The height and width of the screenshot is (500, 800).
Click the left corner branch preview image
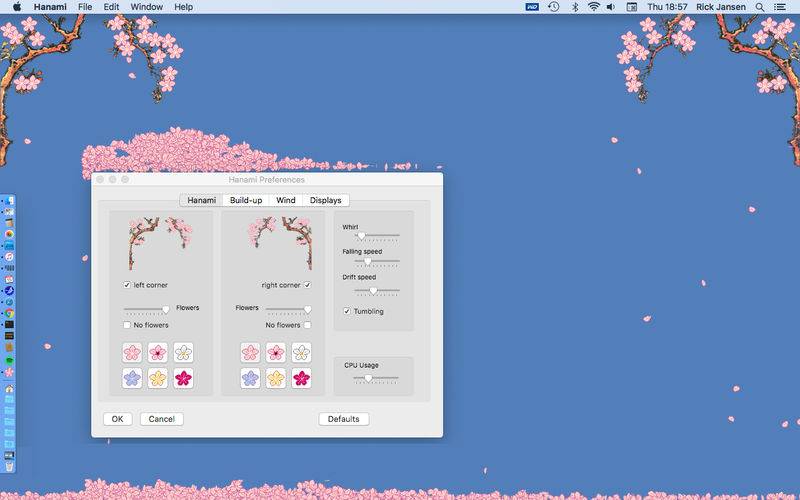point(161,243)
